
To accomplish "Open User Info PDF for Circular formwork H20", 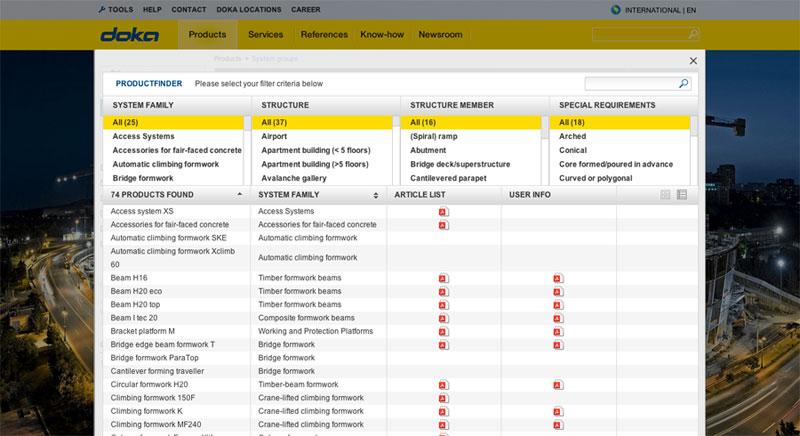I will 558,385.
